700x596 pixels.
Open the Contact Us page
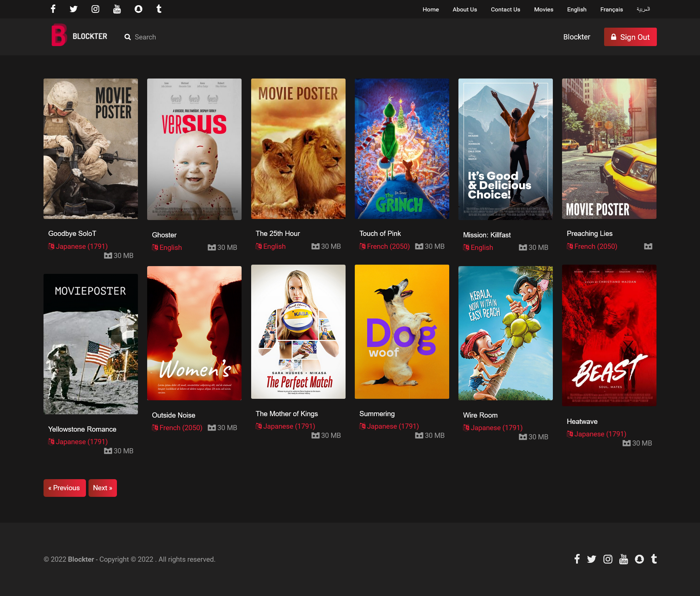pos(505,9)
